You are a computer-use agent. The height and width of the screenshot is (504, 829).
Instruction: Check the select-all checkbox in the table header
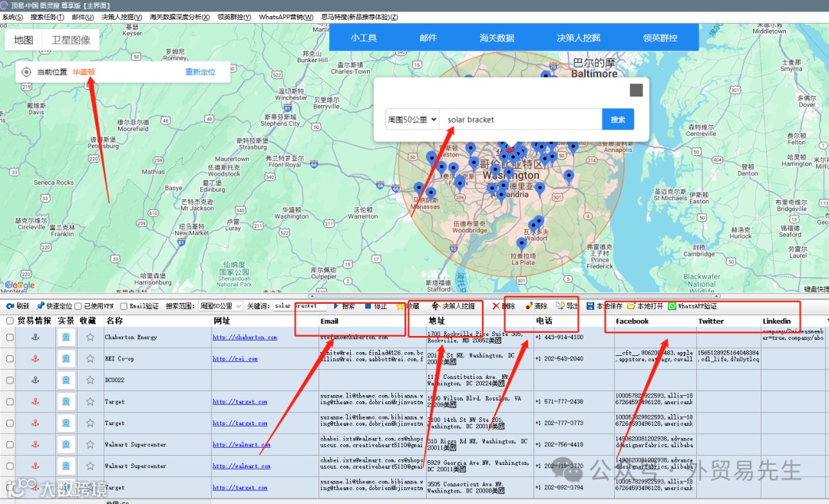pyautogui.click(x=9, y=321)
